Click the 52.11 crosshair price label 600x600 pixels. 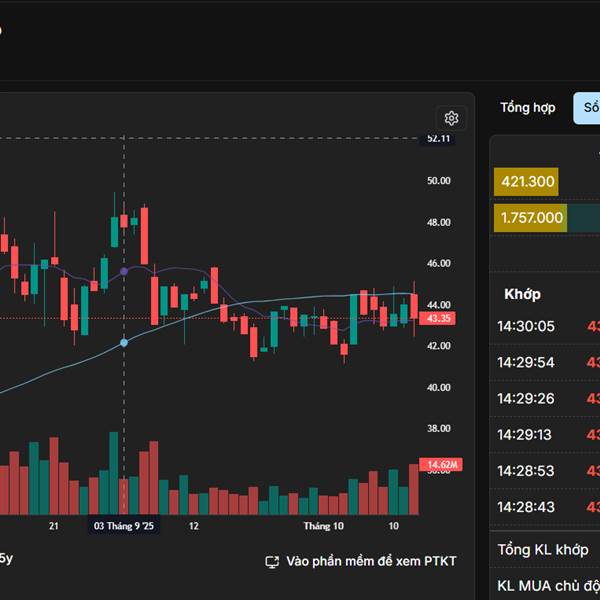pyautogui.click(x=438, y=139)
